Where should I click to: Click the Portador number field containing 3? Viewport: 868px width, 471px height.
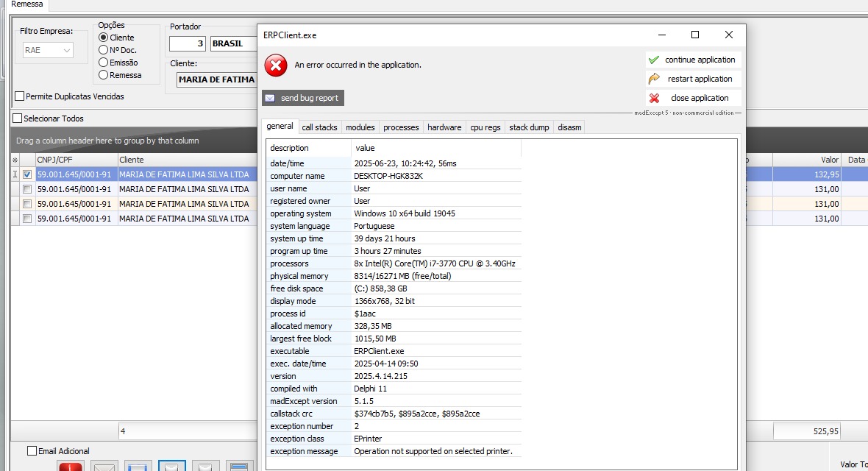[x=188, y=43]
